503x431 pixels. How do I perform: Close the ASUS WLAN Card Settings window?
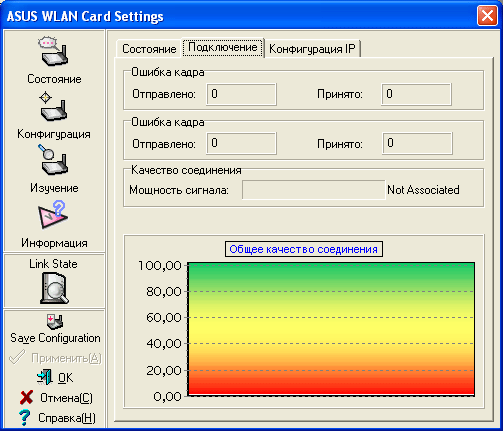click(x=487, y=16)
